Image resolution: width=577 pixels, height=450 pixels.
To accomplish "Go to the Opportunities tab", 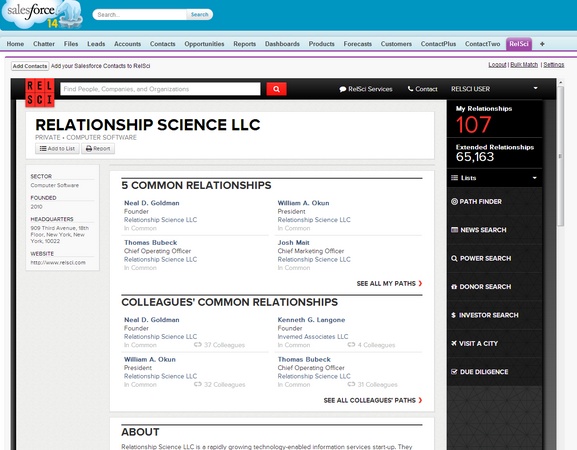I will pyautogui.click(x=204, y=44).
